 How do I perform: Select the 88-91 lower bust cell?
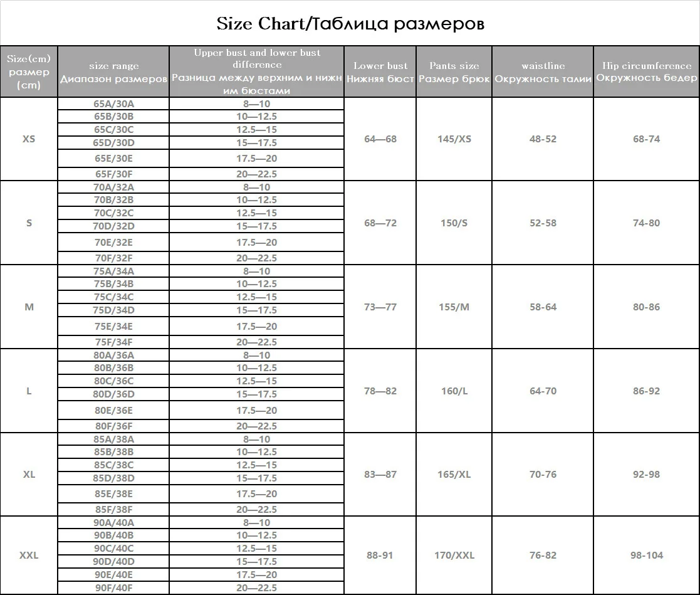click(x=380, y=556)
